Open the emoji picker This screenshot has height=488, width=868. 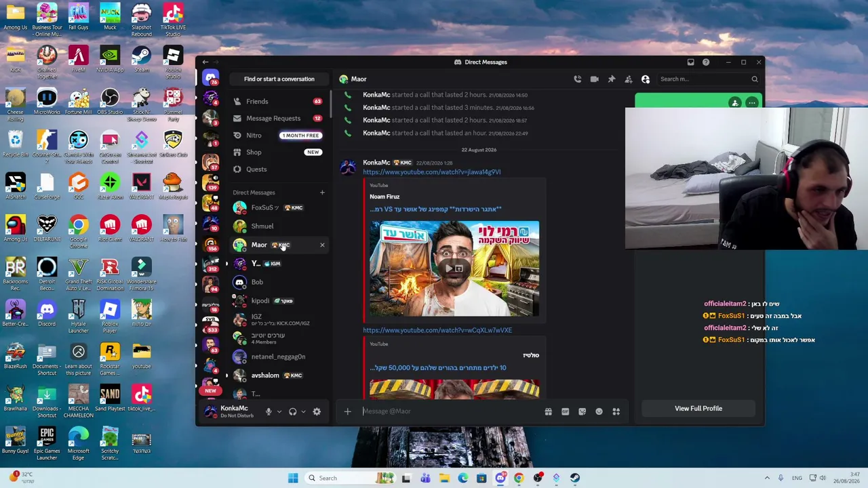599,411
